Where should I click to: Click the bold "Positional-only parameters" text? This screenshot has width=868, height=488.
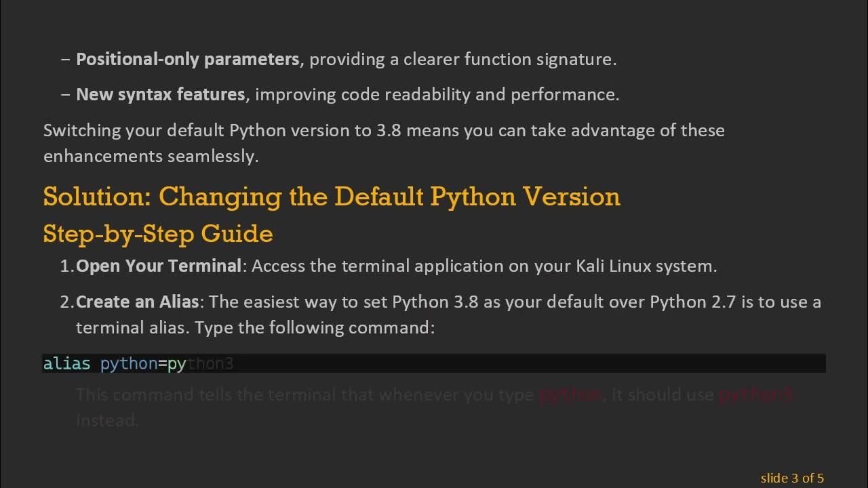click(187, 60)
